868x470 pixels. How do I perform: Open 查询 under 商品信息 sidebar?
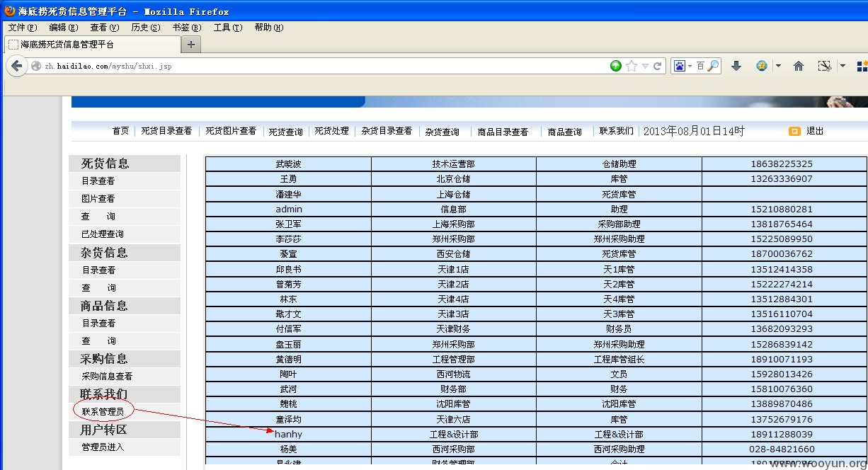98,341
